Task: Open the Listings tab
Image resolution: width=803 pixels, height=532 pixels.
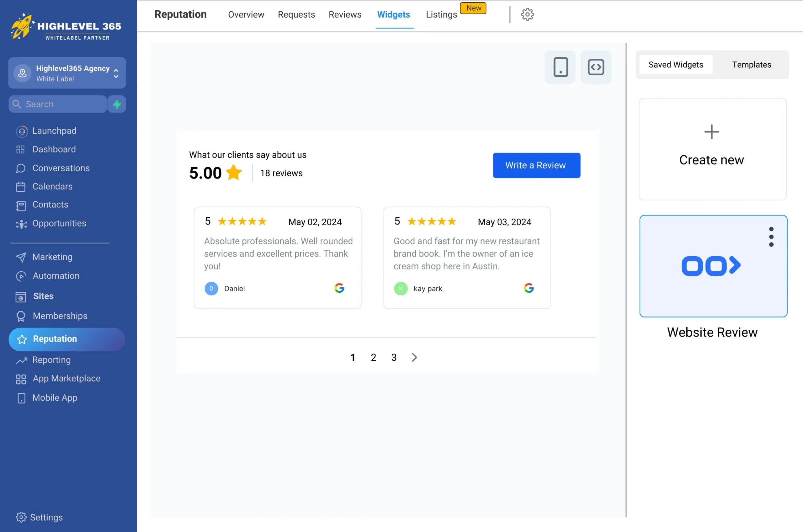Action: pyautogui.click(x=441, y=15)
